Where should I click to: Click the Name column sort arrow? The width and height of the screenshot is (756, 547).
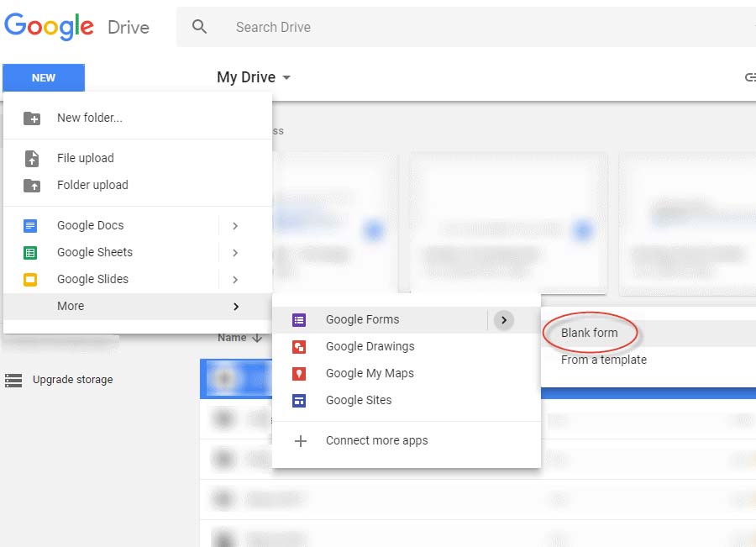(258, 338)
